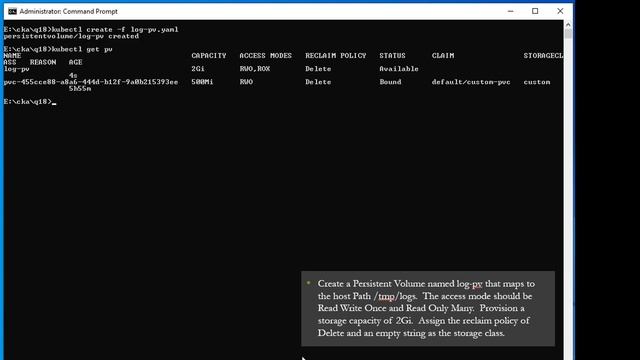Click the 'RWO,ROX' access modes value
Screen dimensions: 640x360
[255, 69]
